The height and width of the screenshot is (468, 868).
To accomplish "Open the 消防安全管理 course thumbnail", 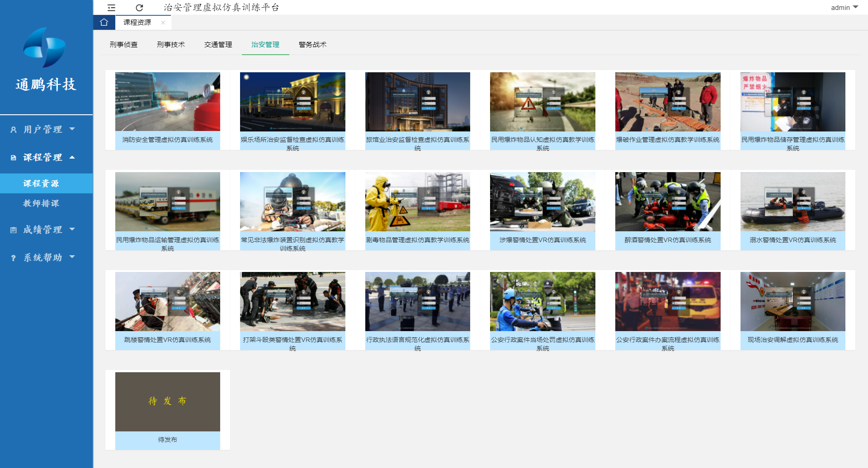I will 168,102.
